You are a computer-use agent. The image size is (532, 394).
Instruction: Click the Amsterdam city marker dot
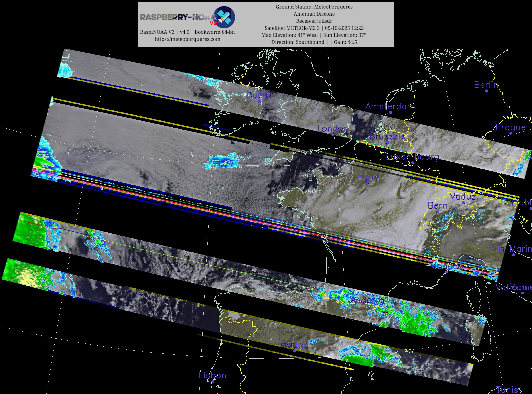(x=390, y=112)
